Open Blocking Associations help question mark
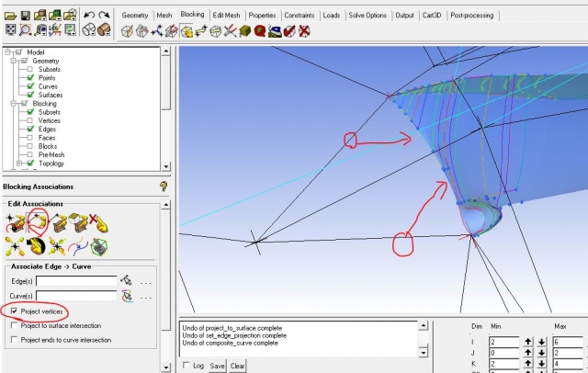 tap(163, 186)
